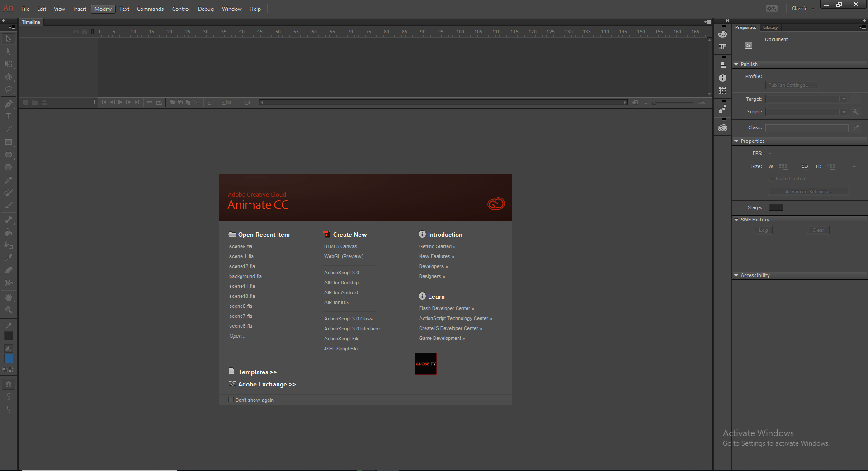Open Flash Developer Center link
This screenshot has width=868, height=471.
click(447, 308)
